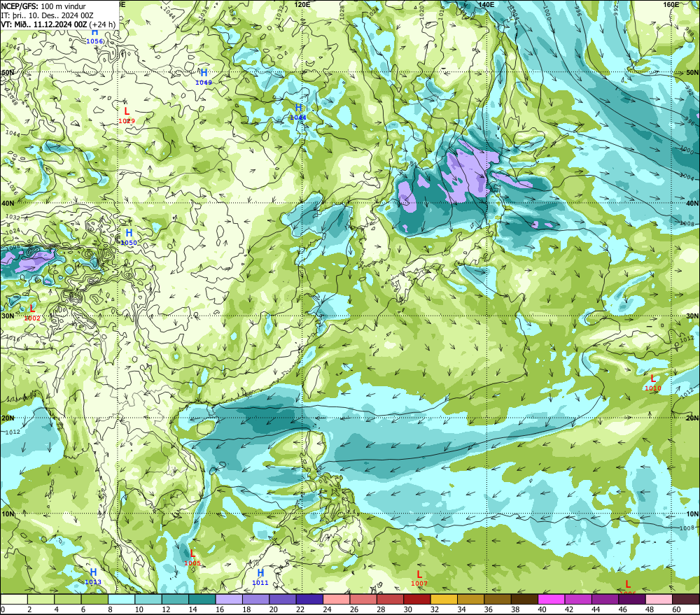The image size is (700, 615).
Task: Click the H marker labeled 1044
Action: 298,111
